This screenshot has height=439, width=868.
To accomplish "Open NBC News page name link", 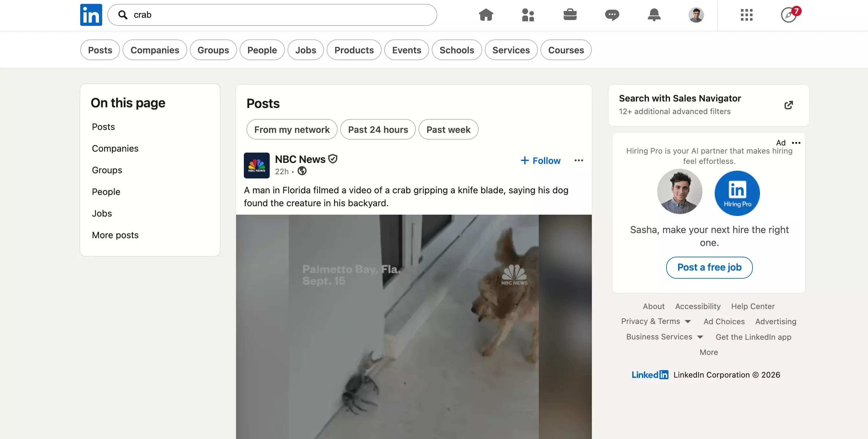I will [300, 159].
